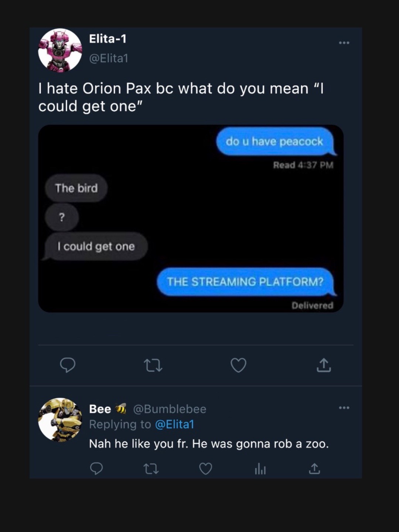This screenshot has height=532, width=399.
Task: View analytics for Bee's reply
Action: (x=260, y=469)
